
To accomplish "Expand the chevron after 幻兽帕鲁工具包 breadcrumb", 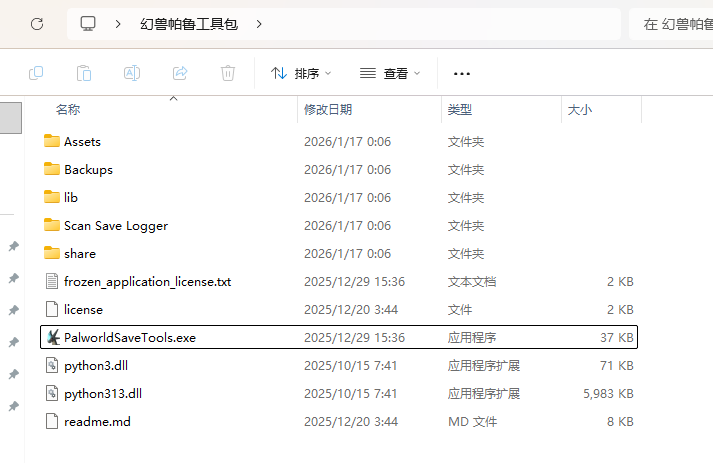I will 259,22.
